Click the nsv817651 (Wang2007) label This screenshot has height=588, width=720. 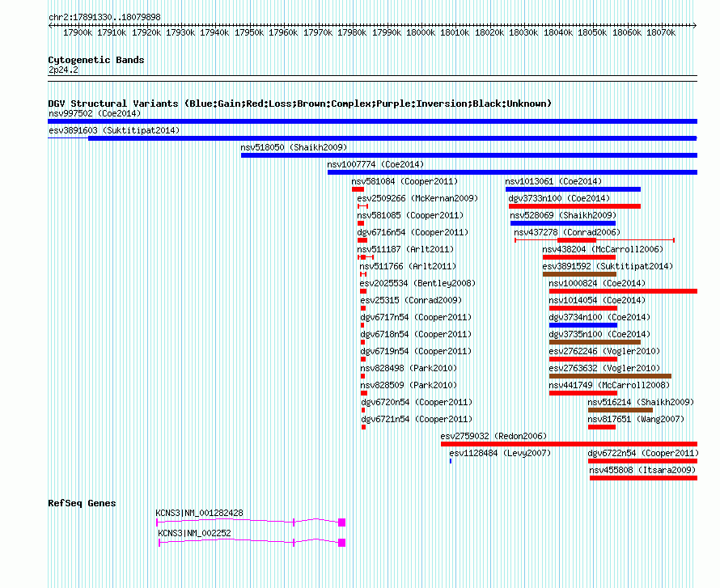[636, 419]
